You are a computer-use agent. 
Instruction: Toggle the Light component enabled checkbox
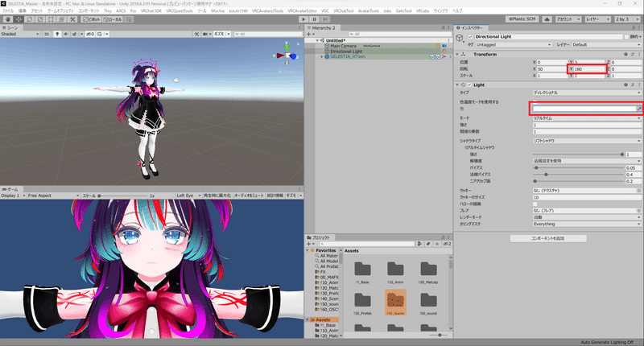469,85
